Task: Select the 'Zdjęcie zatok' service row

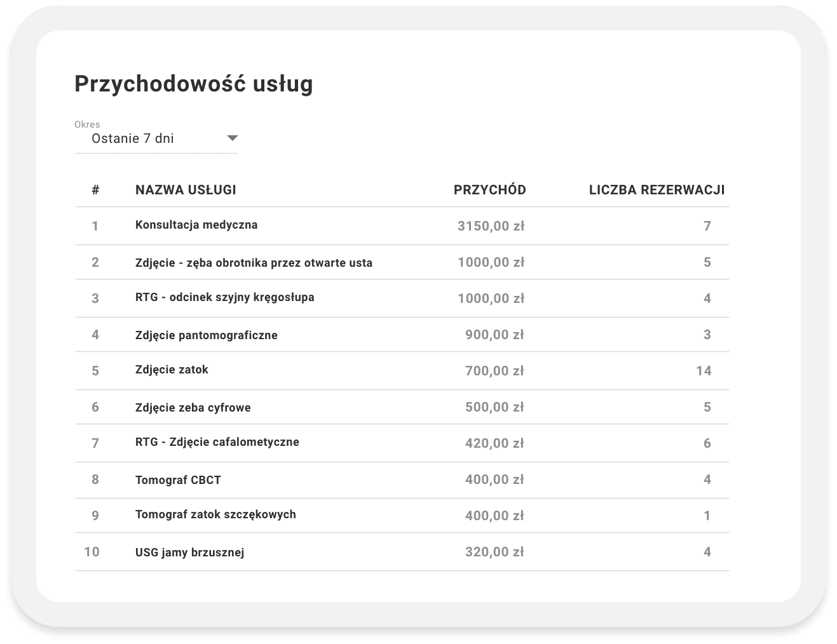Action: coord(172,370)
